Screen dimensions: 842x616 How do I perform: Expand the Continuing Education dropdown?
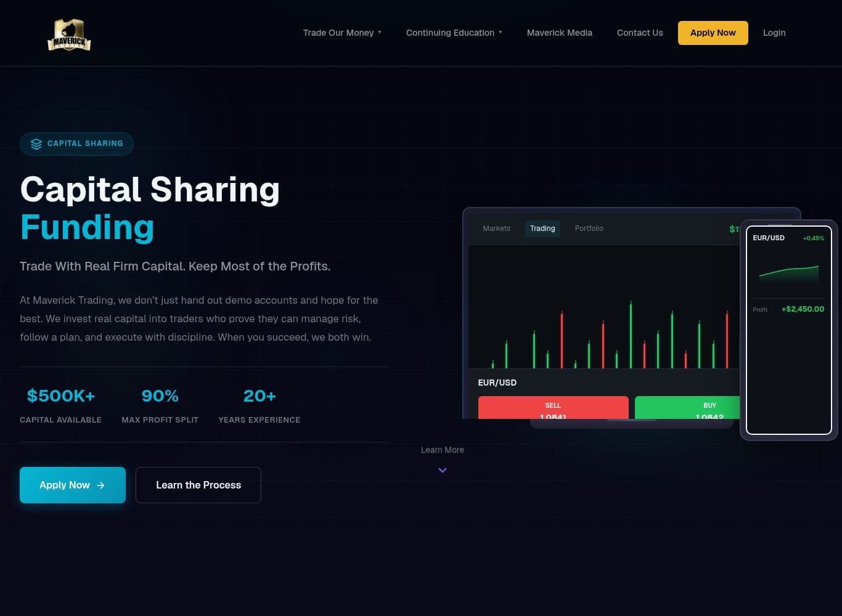(454, 33)
